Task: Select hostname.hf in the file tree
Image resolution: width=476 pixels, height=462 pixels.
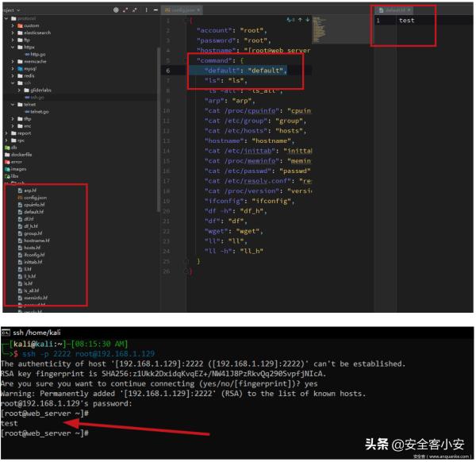Action: point(36,240)
